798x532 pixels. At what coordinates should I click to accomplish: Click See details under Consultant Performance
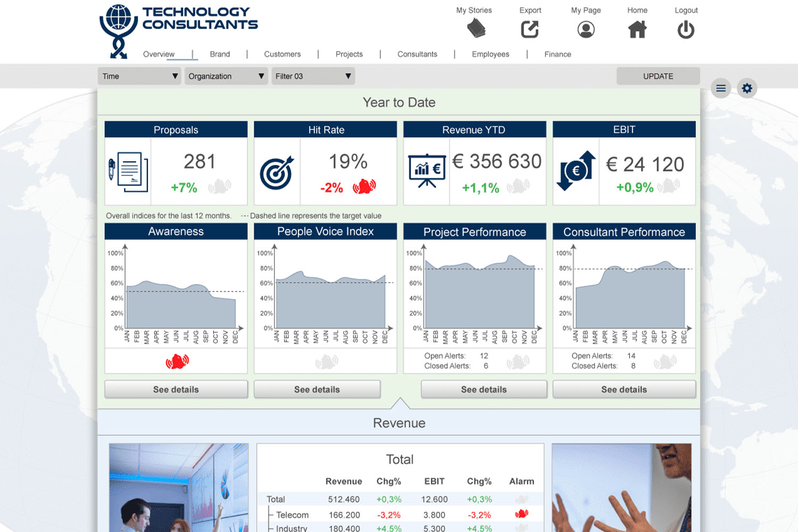(624, 389)
